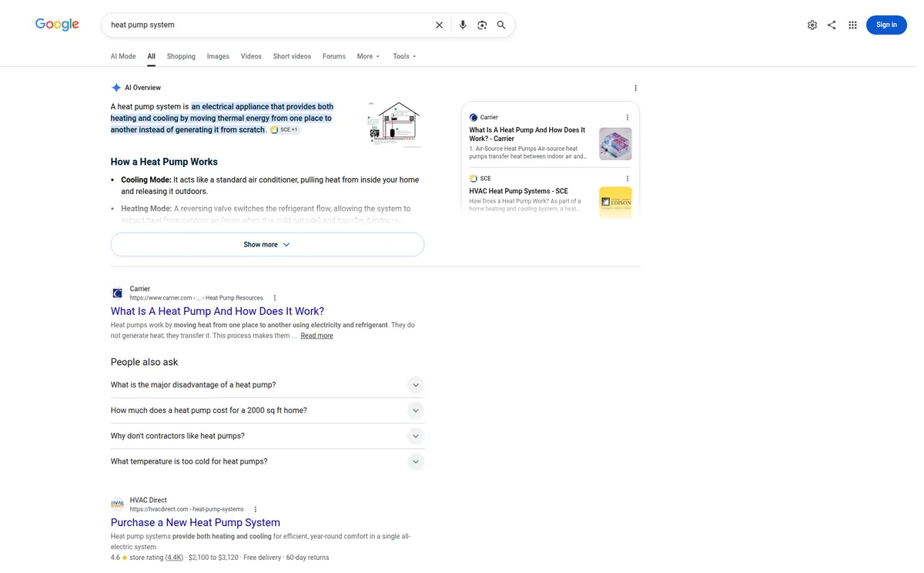Viewport: 924px width, 573px height.
Task: Click into the heat pump system search field
Action: (x=266, y=25)
